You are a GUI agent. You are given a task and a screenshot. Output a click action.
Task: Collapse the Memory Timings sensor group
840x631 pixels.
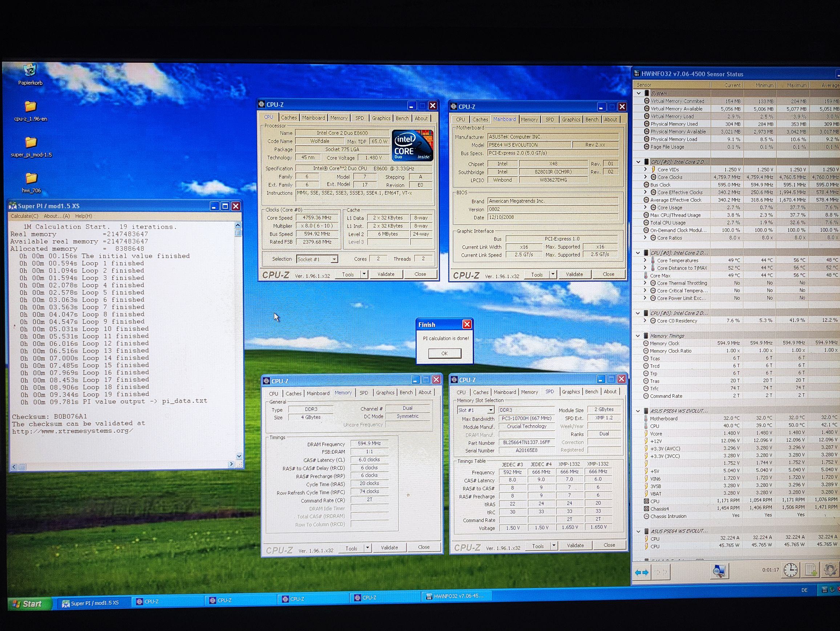638,336
